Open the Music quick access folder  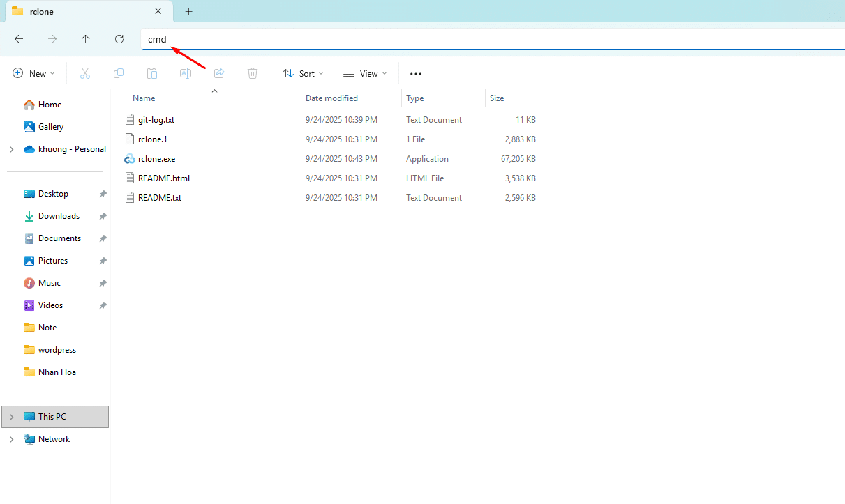(49, 283)
